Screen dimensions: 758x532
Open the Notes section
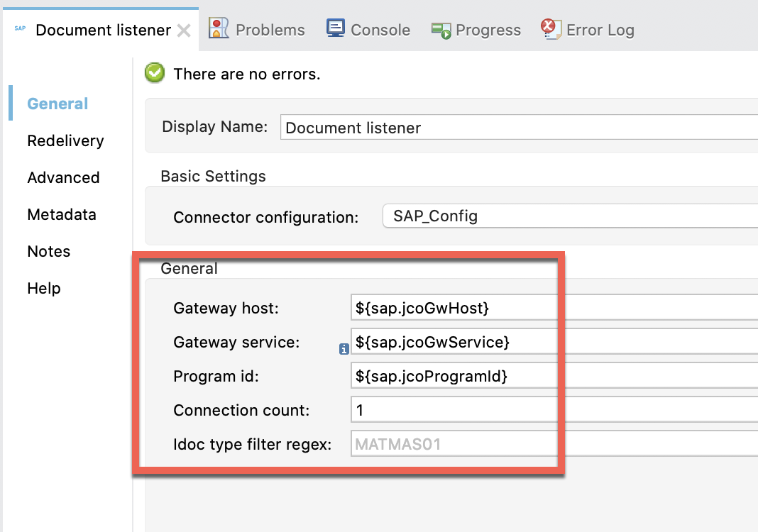coord(49,251)
